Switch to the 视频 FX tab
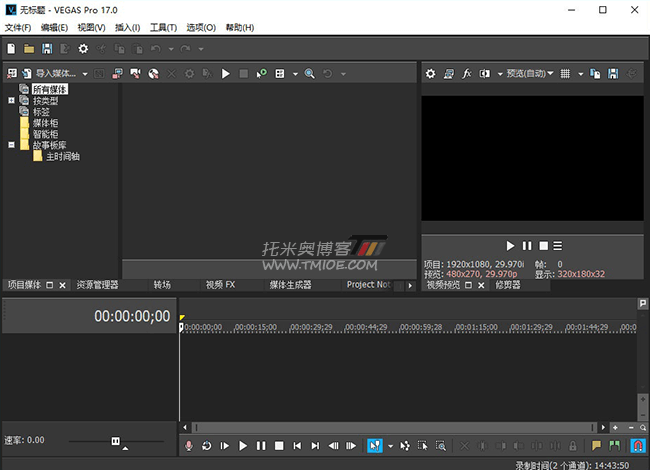The width and height of the screenshot is (650, 470). 221,285
